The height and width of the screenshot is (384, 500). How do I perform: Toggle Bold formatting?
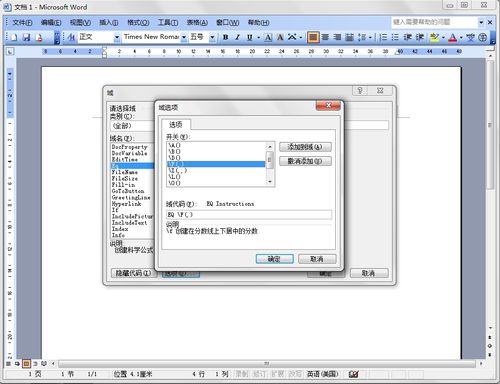tap(226, 37)
